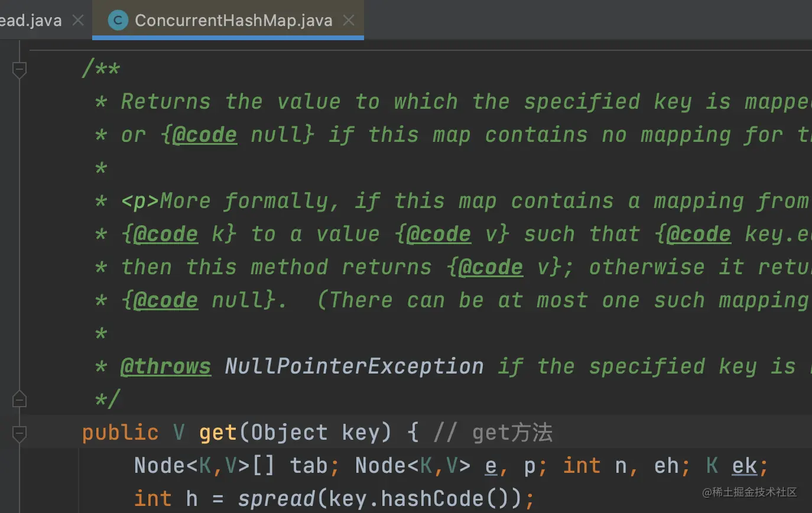Collapse the Javadoc comment at its /** fold marker
Image resolution: width=812 pixels, height=513 pixels.
click(19, 70)
